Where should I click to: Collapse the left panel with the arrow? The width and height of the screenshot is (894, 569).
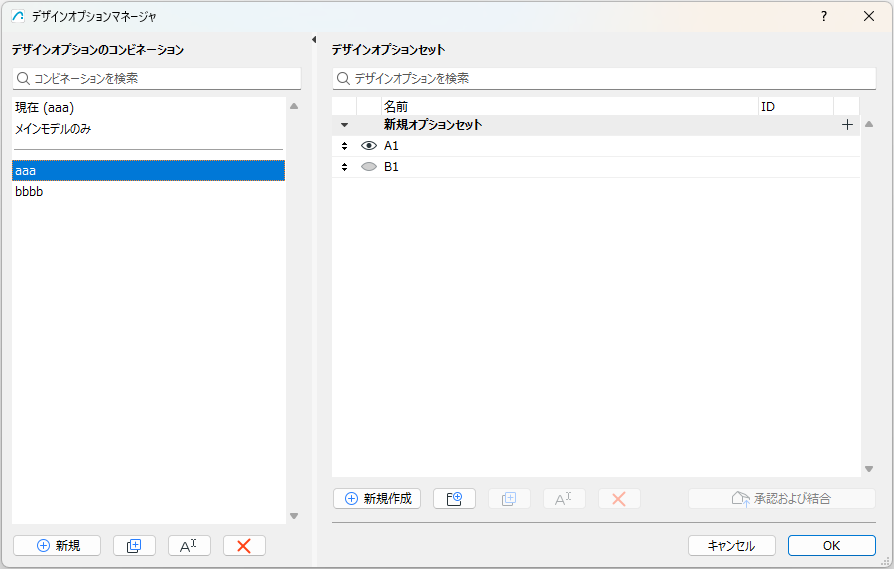click(314, 39)
